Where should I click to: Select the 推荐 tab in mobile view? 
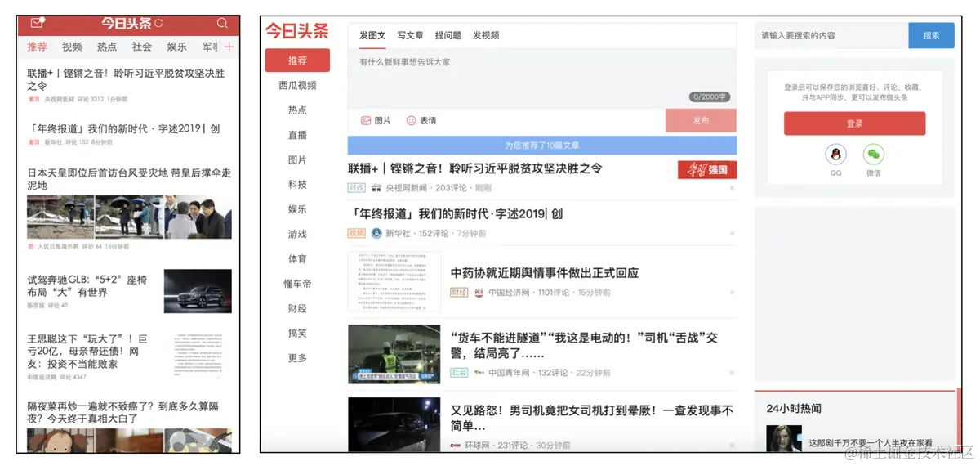(37, 47)
